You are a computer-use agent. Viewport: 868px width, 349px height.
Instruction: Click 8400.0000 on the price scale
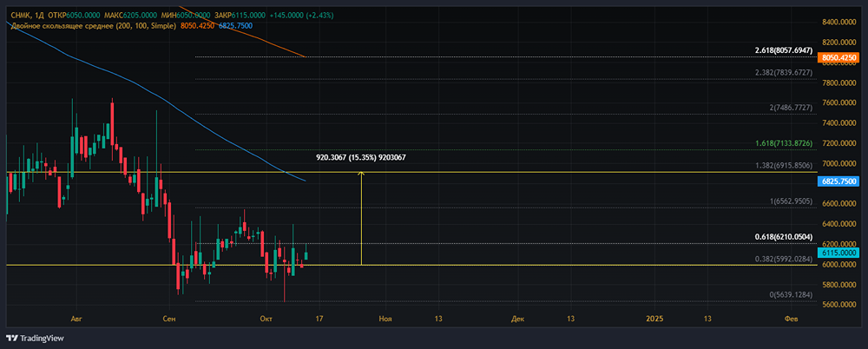pos(839,23)
